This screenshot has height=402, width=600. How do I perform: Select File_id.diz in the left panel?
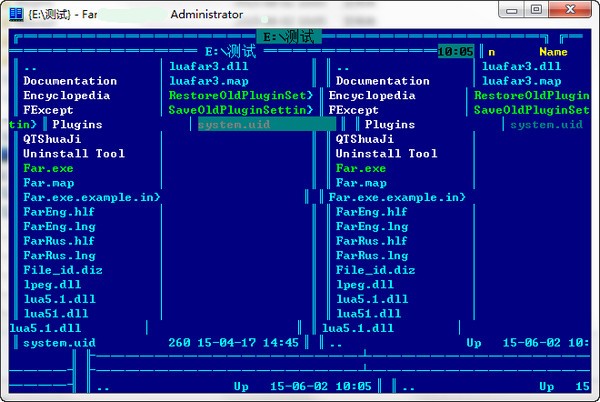click(x=63, y=270)
